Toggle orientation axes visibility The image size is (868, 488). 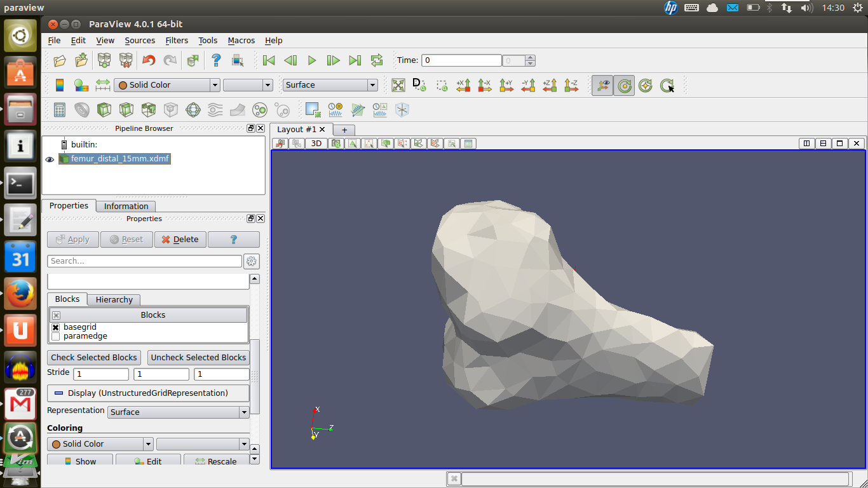point(602,85)
